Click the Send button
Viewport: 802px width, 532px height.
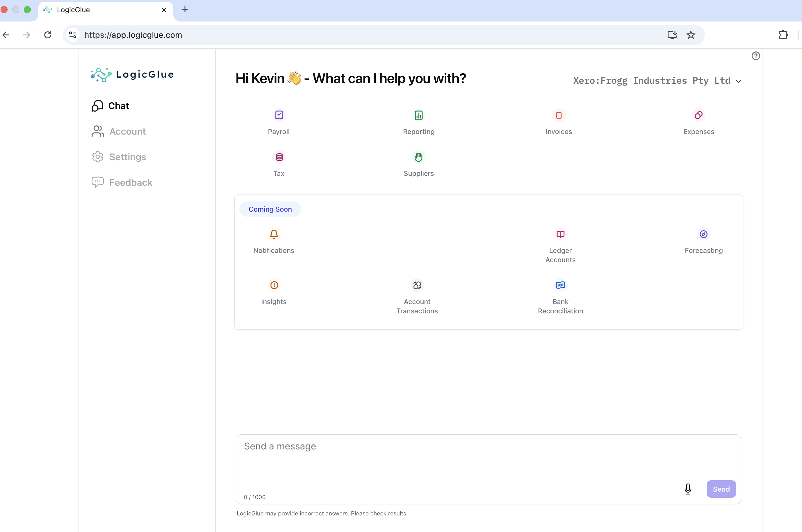coord(721,489)
